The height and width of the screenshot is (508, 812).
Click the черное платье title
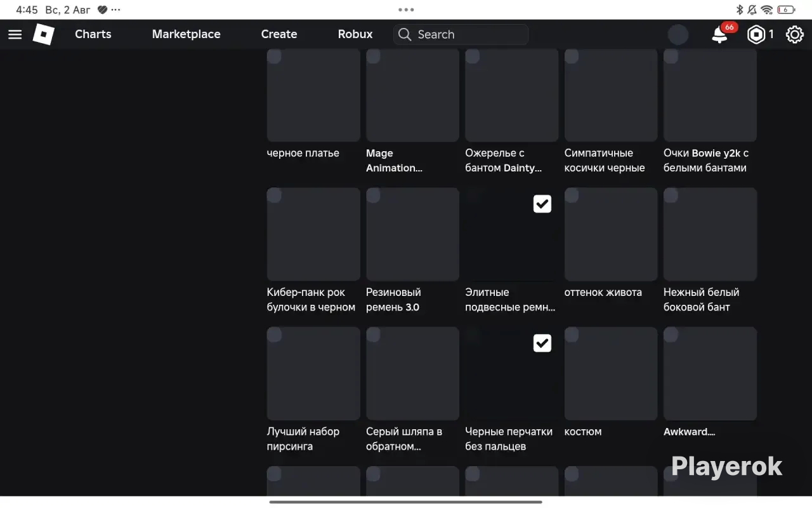click(x=303, y=153)
